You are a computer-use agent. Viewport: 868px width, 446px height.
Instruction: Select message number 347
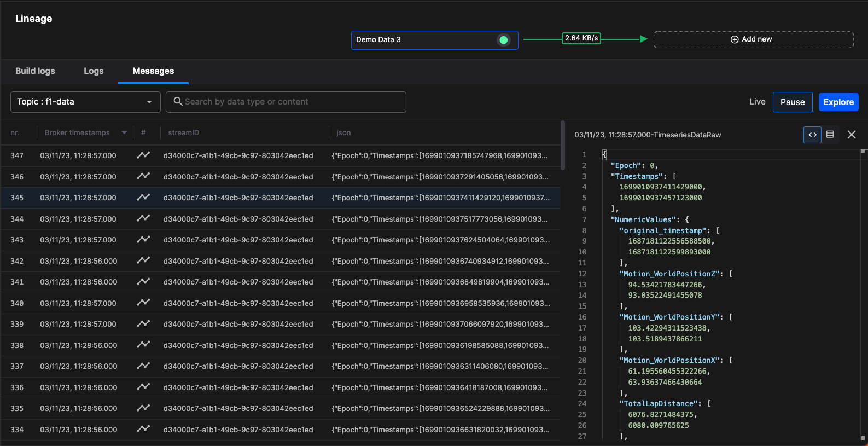tap(17, 155)
